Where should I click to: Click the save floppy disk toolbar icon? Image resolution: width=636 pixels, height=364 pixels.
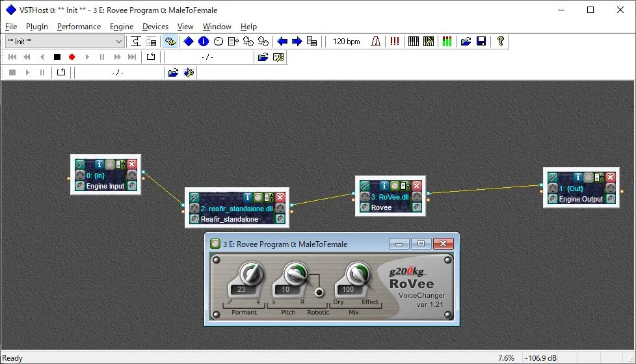tap(481, 42)
